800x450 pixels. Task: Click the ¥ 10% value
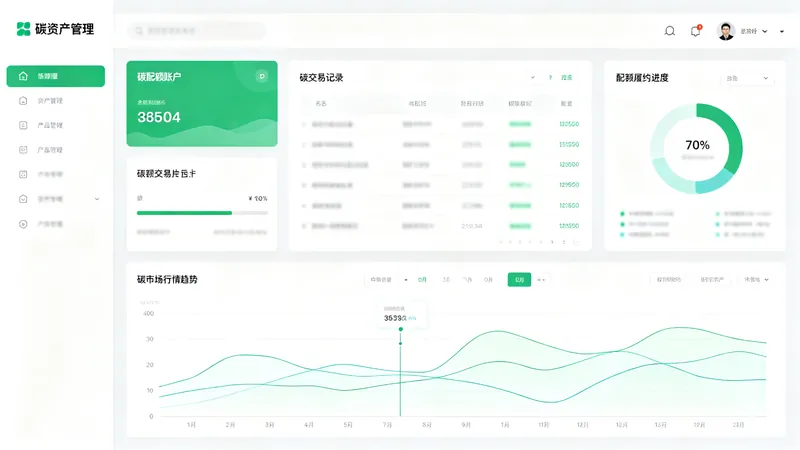258,198
